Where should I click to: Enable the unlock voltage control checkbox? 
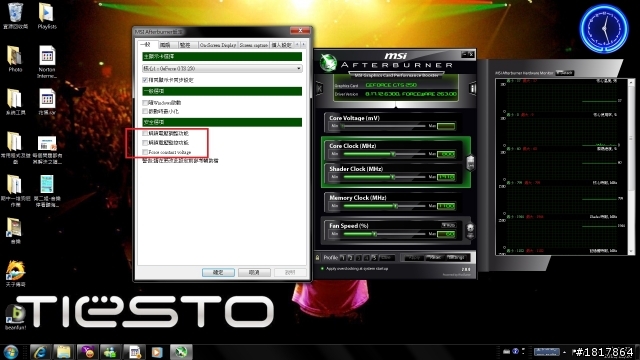(145, 133)
